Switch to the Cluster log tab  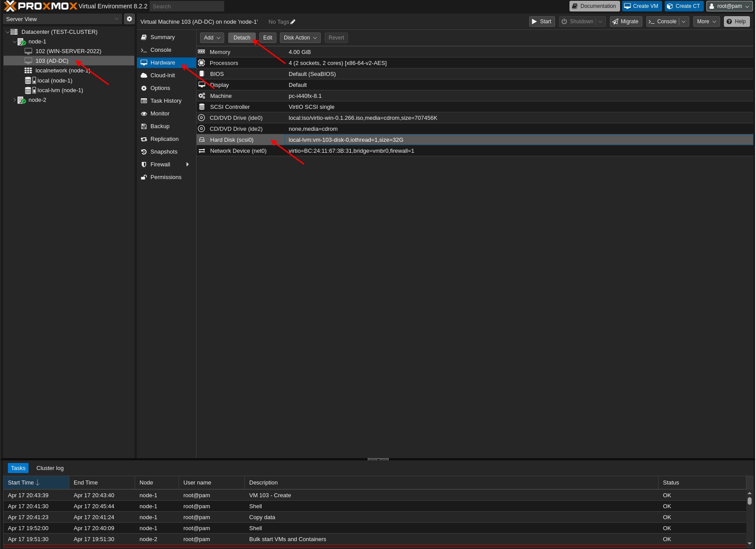50,468
